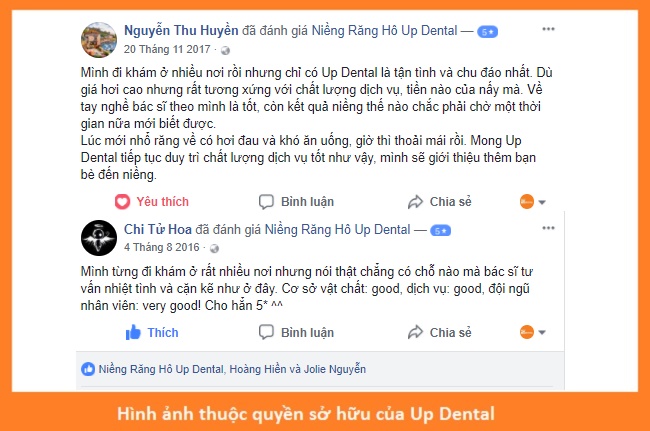Viewport: 650px width, 431px height.
Task: Toggle Thích on Chi Tử Hoa's review
Action: click(x=152, y=332)
